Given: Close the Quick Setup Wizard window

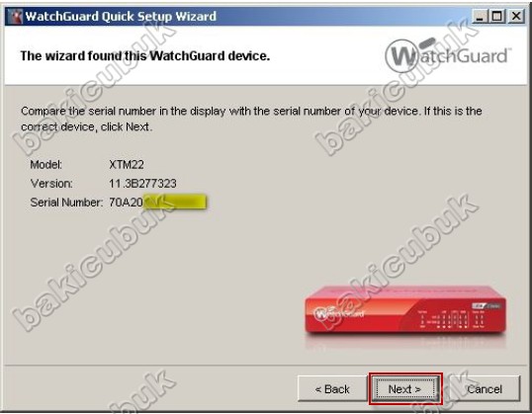Looking at the screenshot, I should pyautogui.click(x=516, y=16).
